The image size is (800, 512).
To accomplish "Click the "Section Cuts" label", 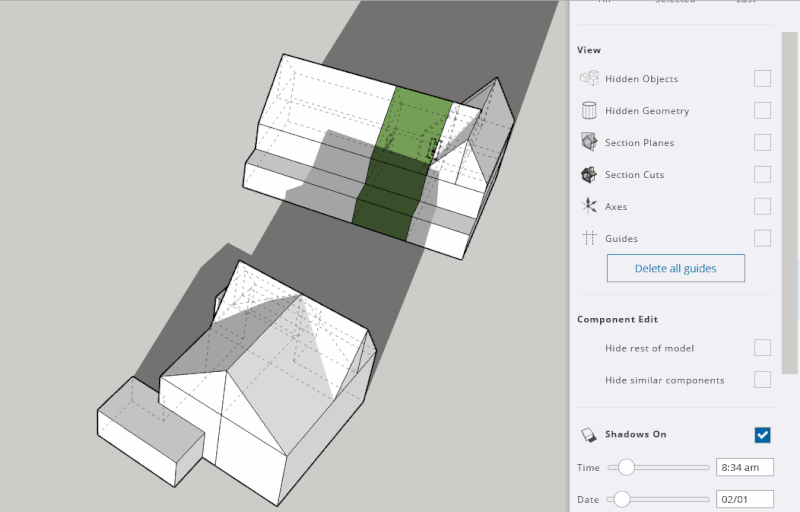I will point(634,175).
